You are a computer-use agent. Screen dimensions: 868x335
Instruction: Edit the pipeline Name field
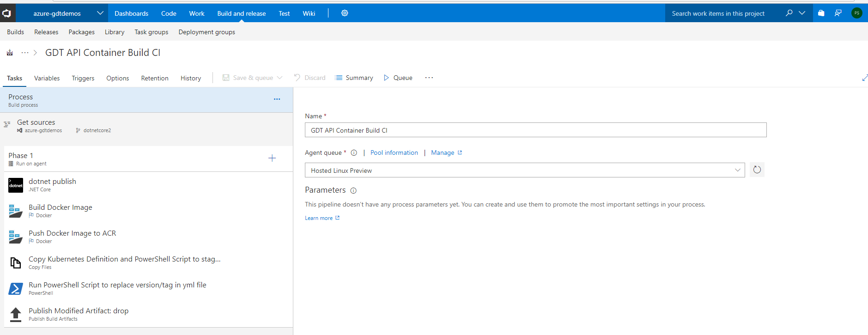pyautogui.click(x=536, y=130)
